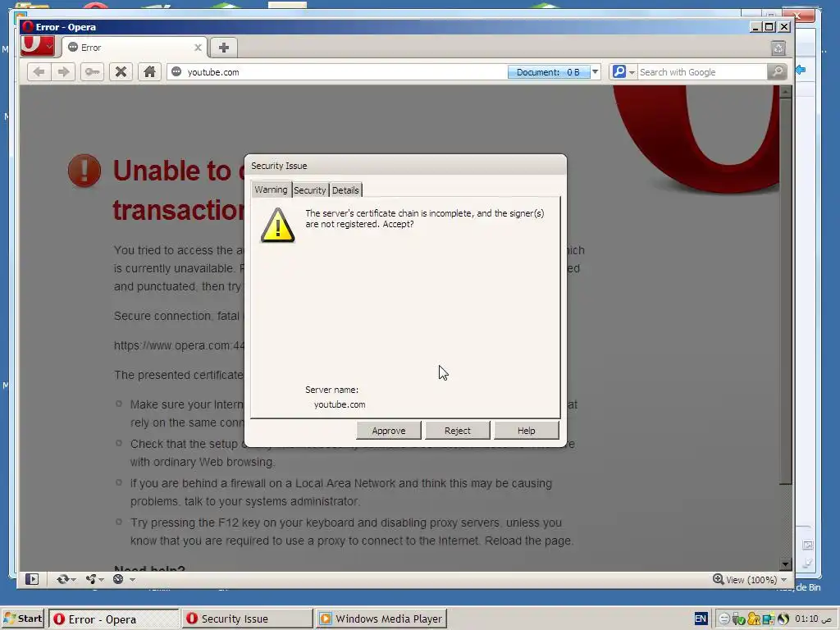Switch to Error - Opera taskbar button
The height and width of the screenshot is (630, 840).
(x=113, y=619)
